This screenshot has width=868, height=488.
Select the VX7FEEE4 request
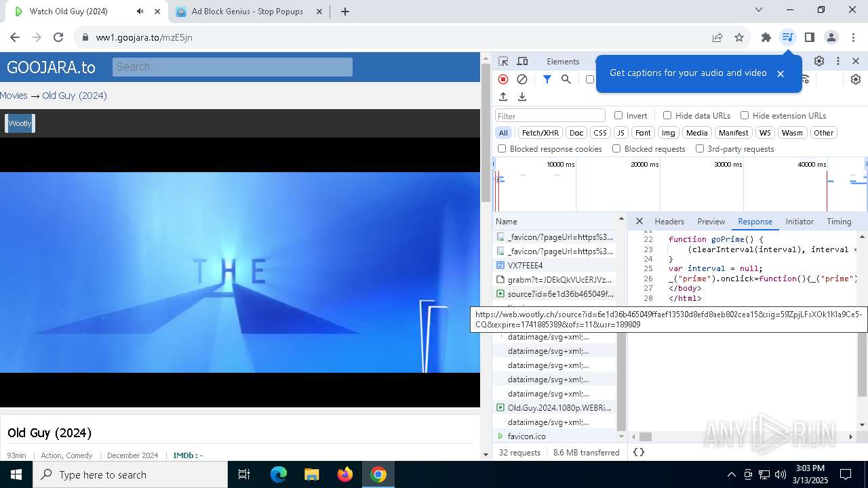click(x=555, y=265)
